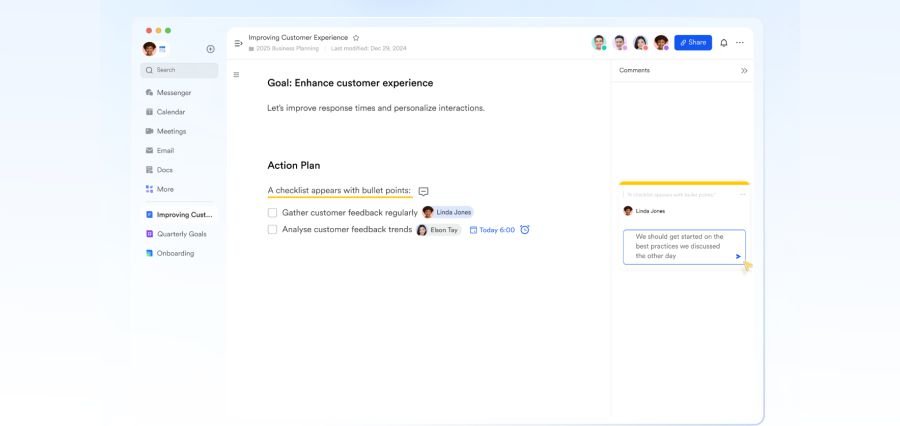Toggle the sidebar with the header collapse icon

pyautogui.click(x=238, y=43)
